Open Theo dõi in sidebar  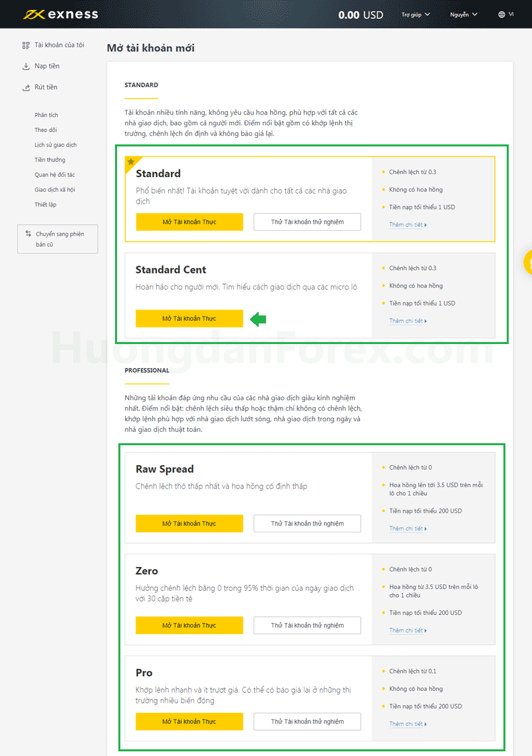click(46, 130)
